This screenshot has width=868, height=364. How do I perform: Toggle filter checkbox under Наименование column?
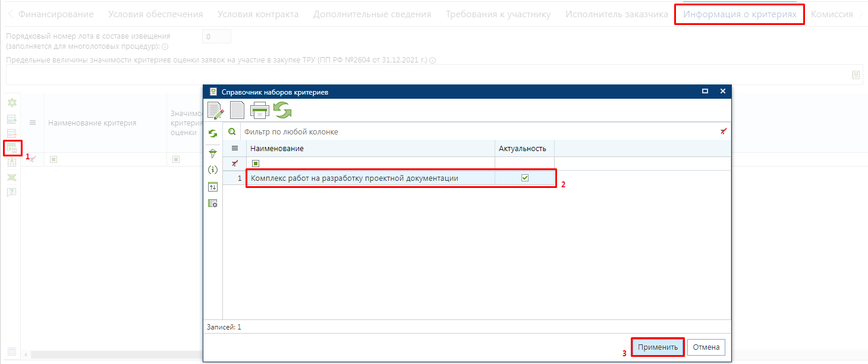pyautogui.click(x=256, y=163)
